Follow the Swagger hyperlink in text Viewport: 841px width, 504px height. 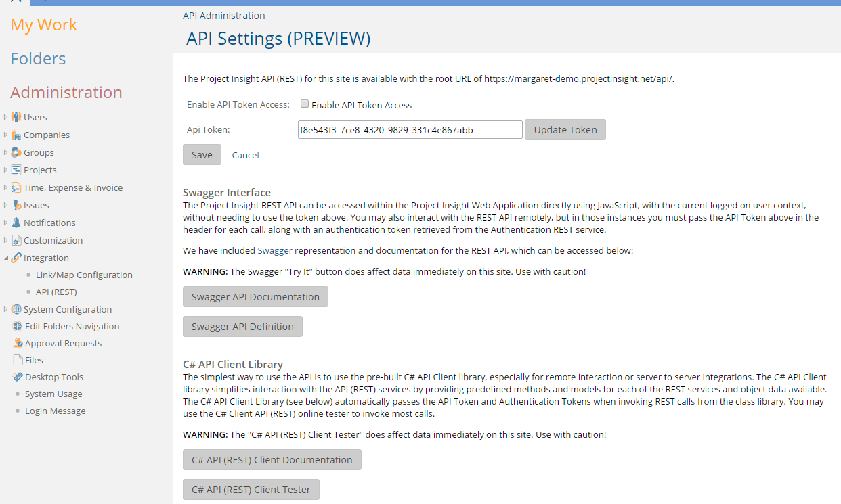275,250
